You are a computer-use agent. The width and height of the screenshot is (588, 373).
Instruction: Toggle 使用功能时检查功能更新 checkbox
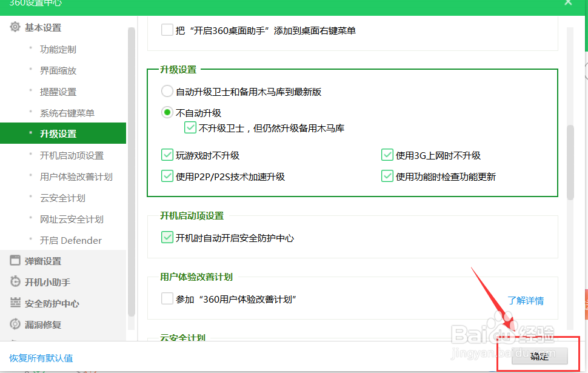coord(387,176)
